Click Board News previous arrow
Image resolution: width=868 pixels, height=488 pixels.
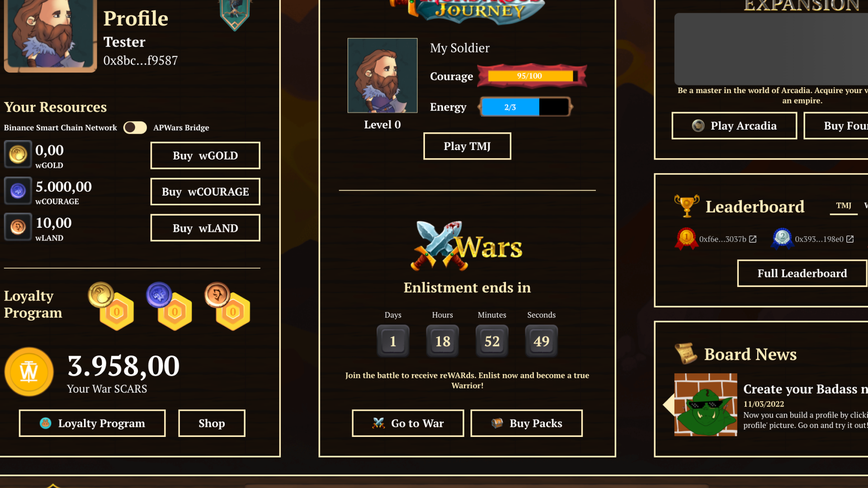click(668, 405)
